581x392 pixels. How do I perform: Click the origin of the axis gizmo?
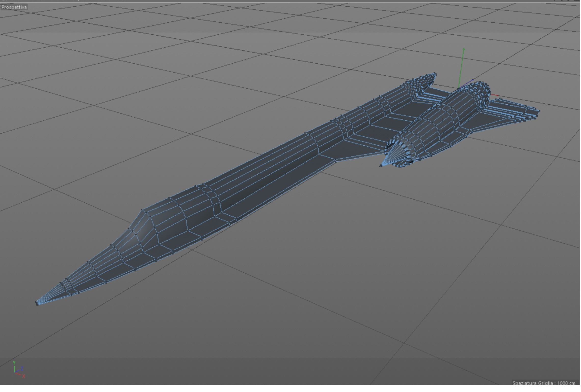tap(459, 88)
